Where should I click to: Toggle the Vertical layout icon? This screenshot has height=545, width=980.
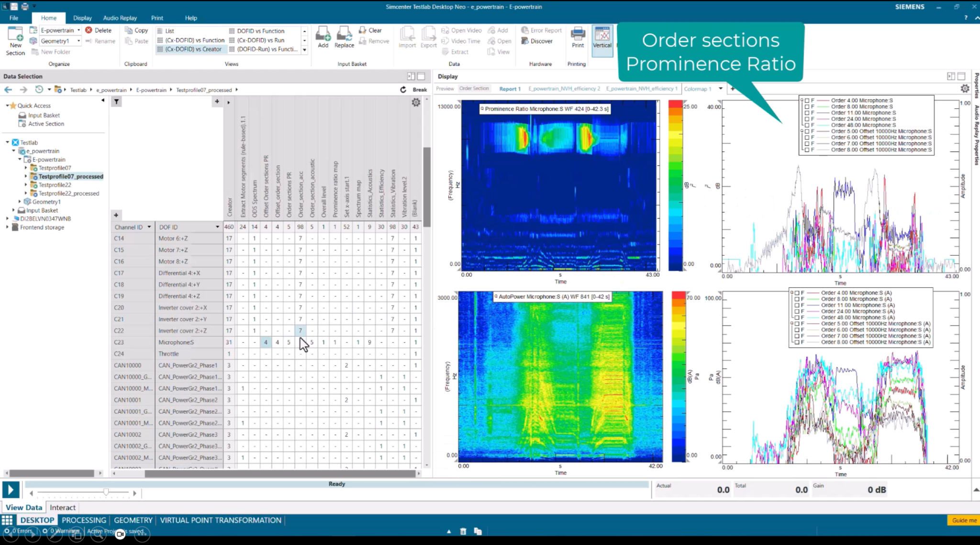[x=602, y=34]
